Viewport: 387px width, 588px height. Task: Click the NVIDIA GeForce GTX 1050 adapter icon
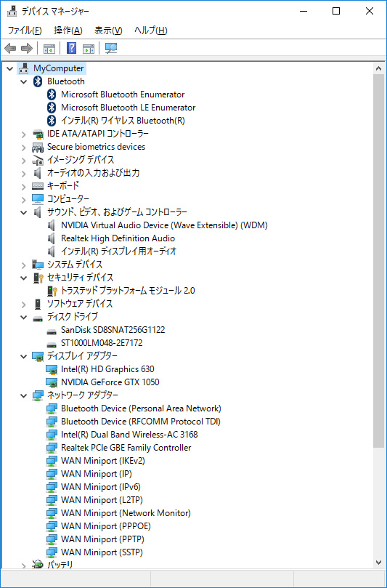tap(52, 382)
